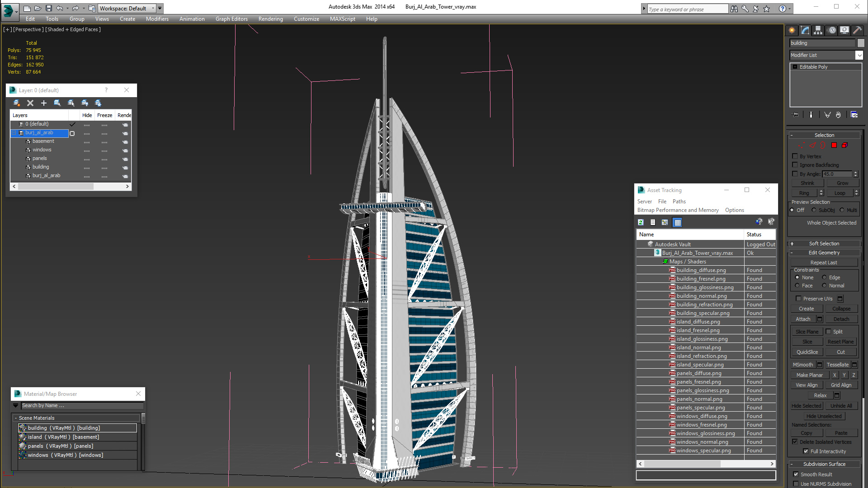Click Select Highlighted Objects and Layers icon
Image resolution: width=868 pixels, height=488 pixels.
(x=57, y=103)
